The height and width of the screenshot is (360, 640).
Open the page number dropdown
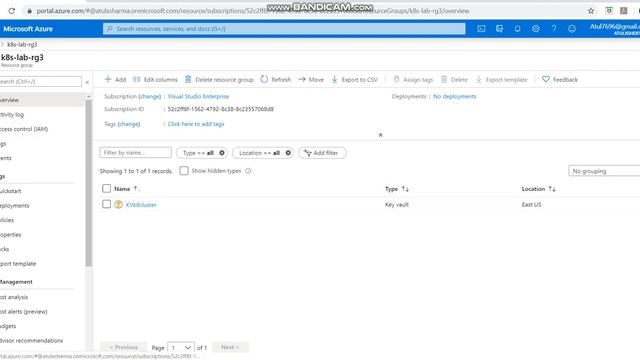(181, 347)
